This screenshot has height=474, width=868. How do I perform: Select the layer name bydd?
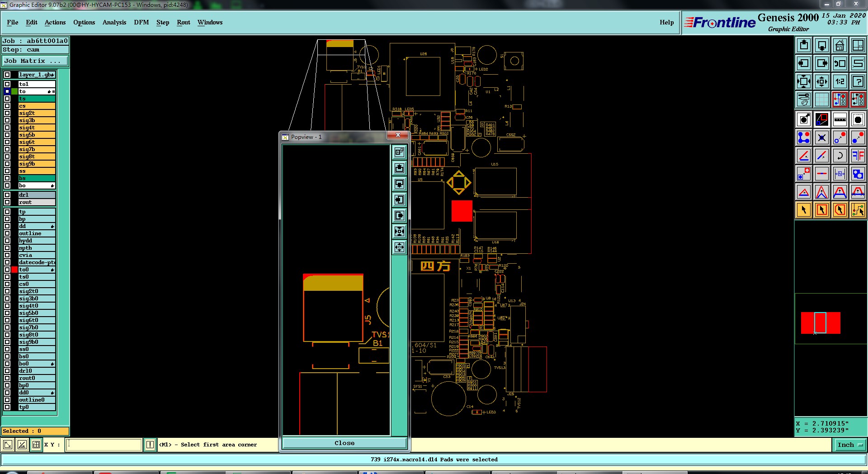tap(37, 241)
